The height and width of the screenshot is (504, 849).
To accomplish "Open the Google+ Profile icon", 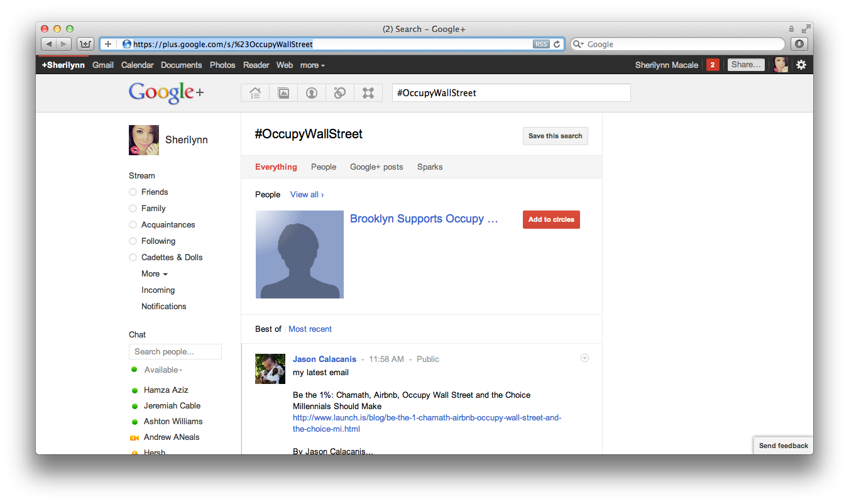I will point(312,93).
